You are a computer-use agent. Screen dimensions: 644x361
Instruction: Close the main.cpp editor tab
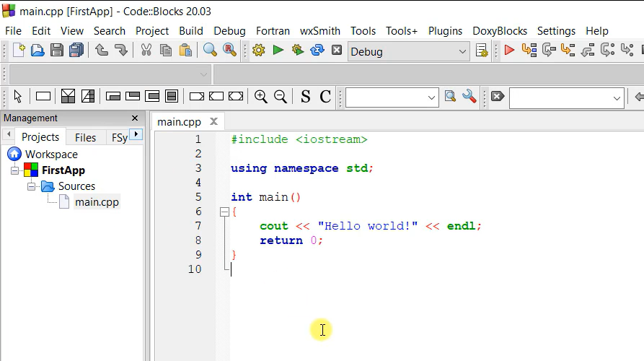[x=213, y=122]
